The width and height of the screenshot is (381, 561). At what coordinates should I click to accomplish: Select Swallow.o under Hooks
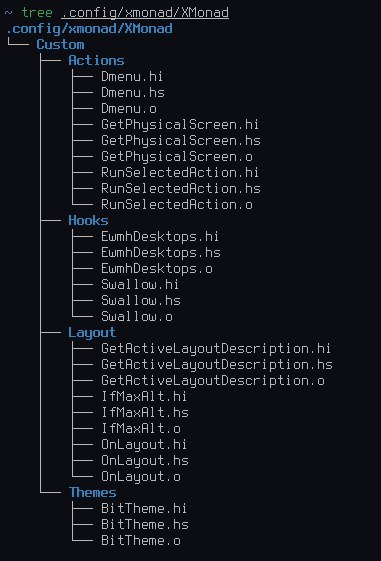[x=137, y=316]
